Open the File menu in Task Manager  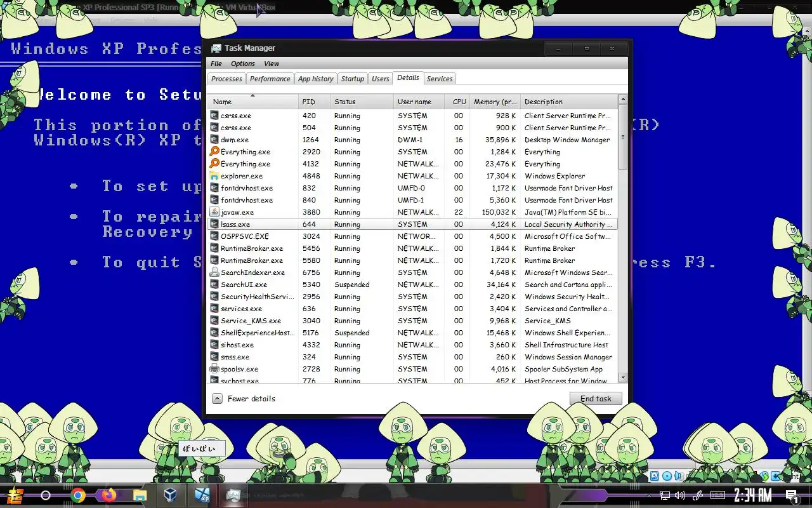(x=216, y=63)
